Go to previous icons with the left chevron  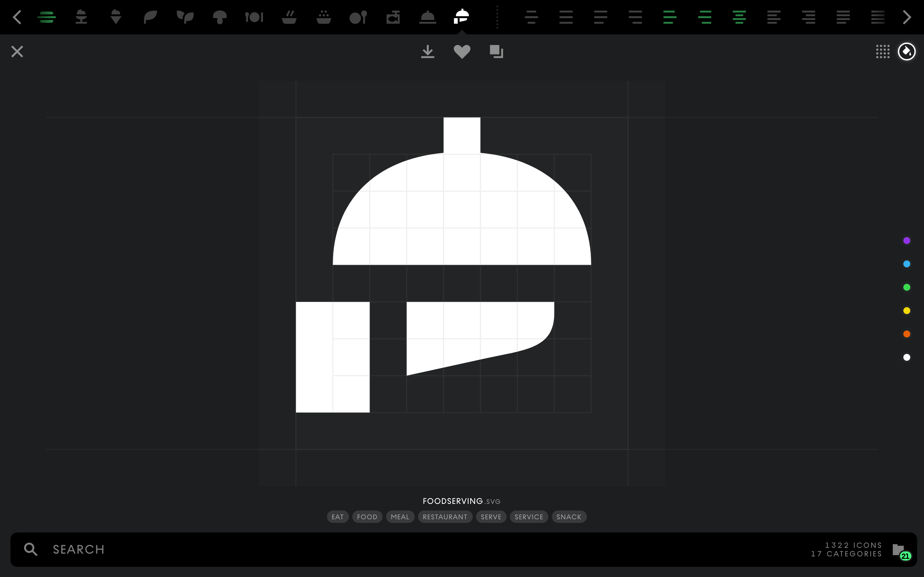[x=17, y=17]
